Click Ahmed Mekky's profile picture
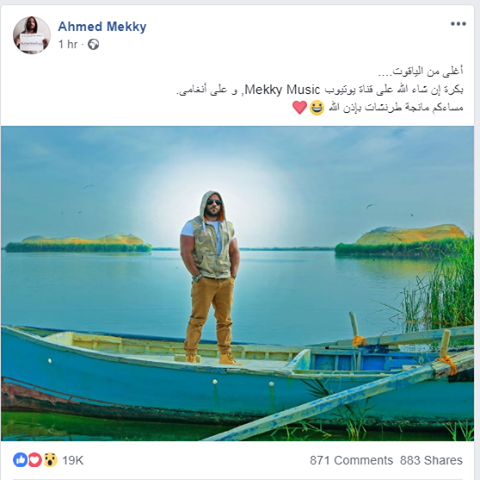480x480 pixels. pyautogui.click(x=32, y=35)
